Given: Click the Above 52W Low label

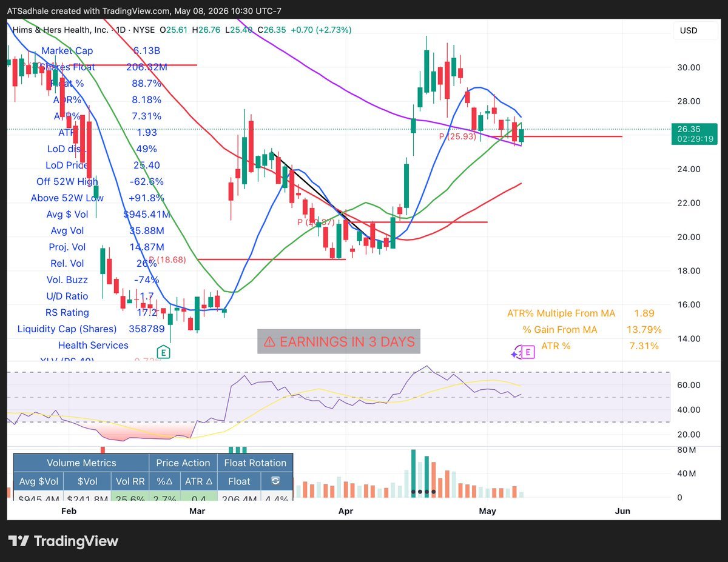Looking at the screenshot, I should click(67, 198).
